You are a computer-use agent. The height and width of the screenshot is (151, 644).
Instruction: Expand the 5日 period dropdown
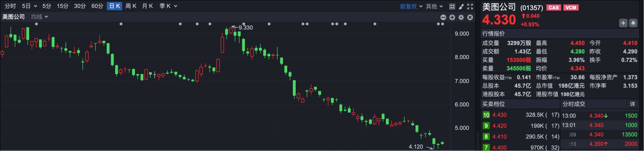29,6
